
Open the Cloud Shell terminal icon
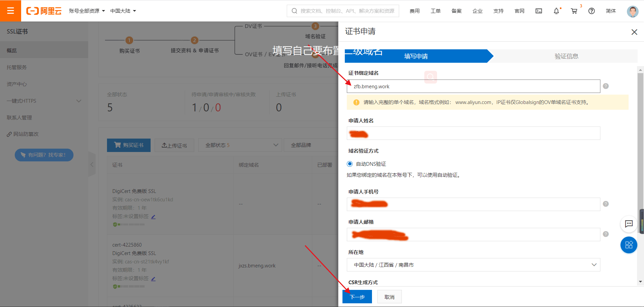pyautogui.click(x=539, y=11)
